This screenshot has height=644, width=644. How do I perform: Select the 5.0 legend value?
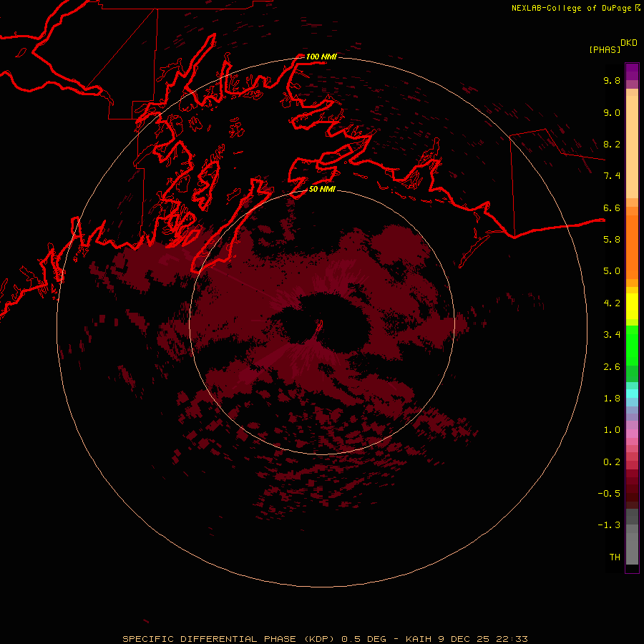(x=612, y=271)
